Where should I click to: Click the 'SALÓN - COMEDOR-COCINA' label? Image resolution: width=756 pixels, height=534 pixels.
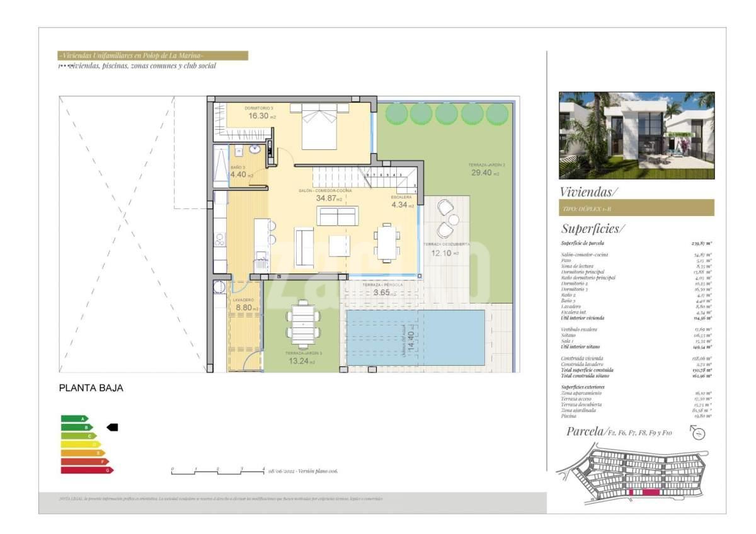(326, 190)
